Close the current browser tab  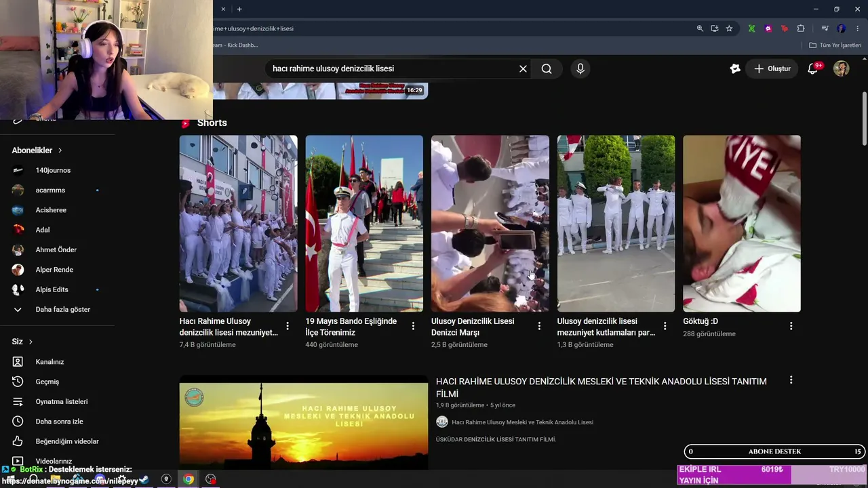click(x=223, y=9)
